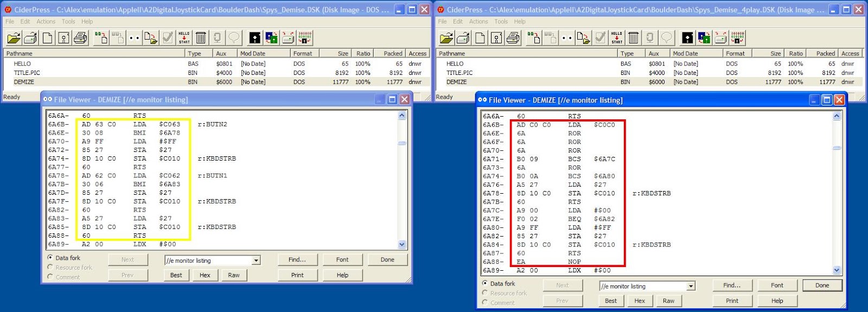This screenshot has width=868, height=312.
Task: Click Add files icon in Spys_Demise.DSK window
Action: [x=101, y=37]
